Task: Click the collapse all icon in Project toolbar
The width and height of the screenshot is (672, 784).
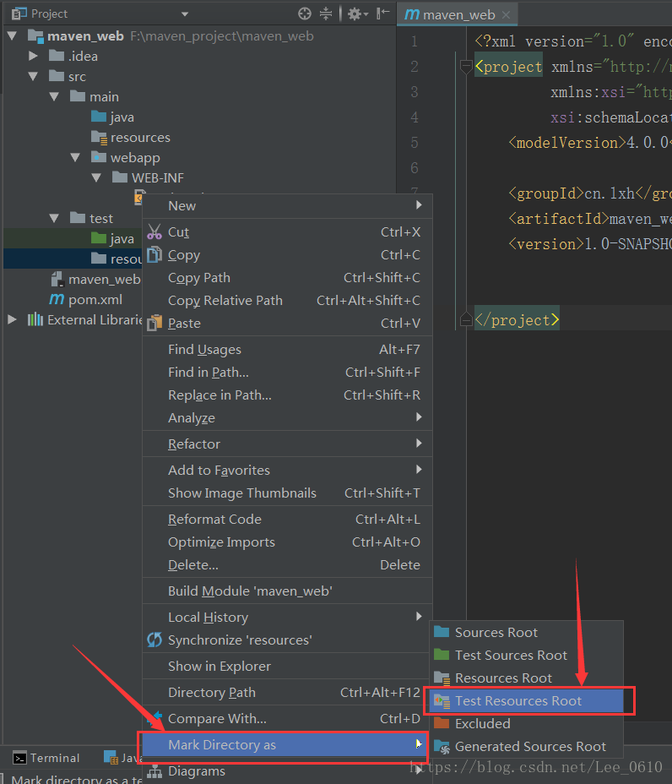Action: pyautogui.click(x=326, y=14)
